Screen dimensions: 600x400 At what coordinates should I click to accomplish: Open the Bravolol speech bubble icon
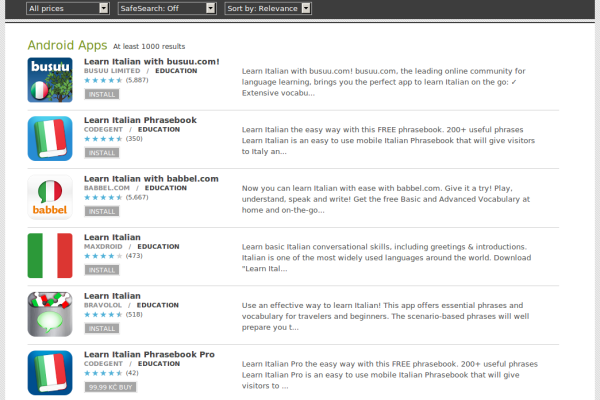coord(50,314)
